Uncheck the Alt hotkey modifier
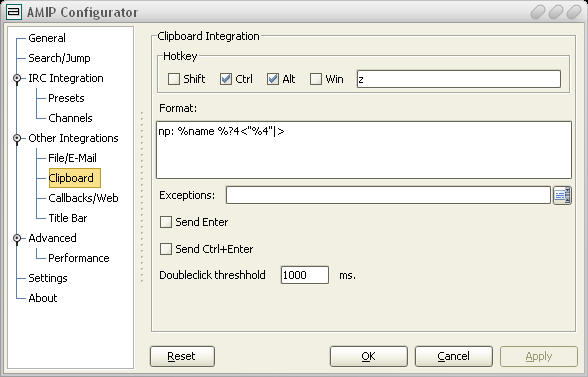This screenshot has height=377, width=588. pos(273,79)
